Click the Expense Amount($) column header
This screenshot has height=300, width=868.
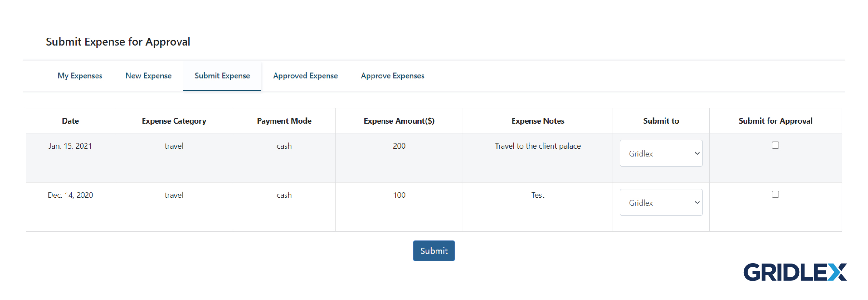click(399, 120)
